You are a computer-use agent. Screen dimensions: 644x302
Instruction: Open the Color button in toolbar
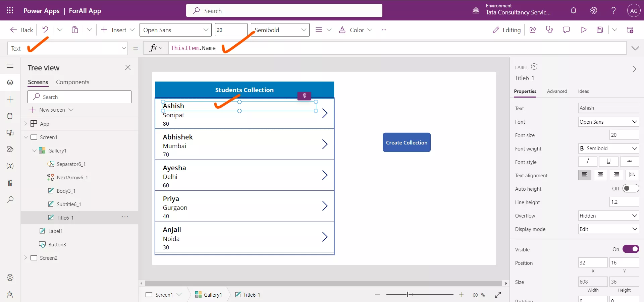(356, 30)
